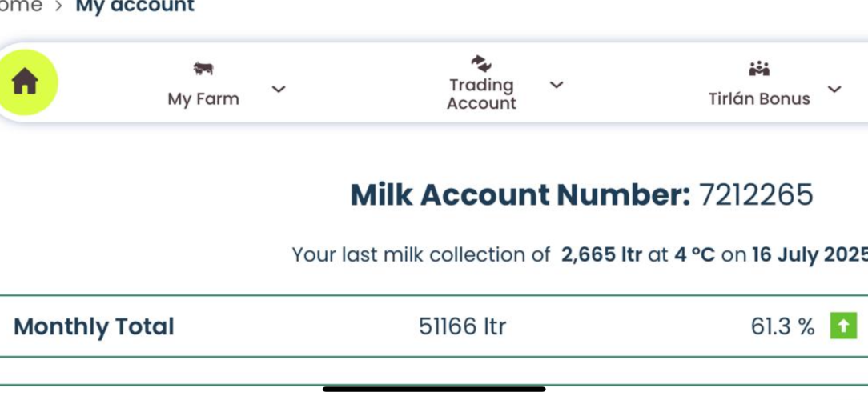Tap the iOS home indicator bar
Image resolution: width=868 pixels, height=400 pixels.
click(434, 389)
